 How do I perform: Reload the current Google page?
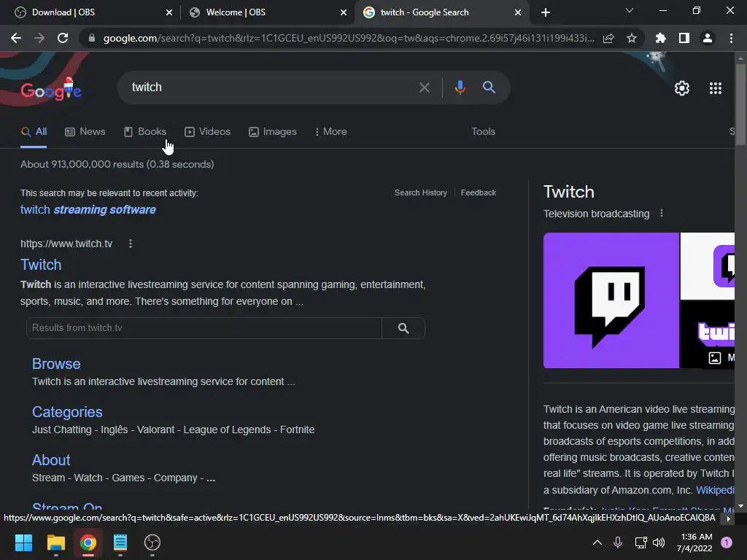pos(63,38)
